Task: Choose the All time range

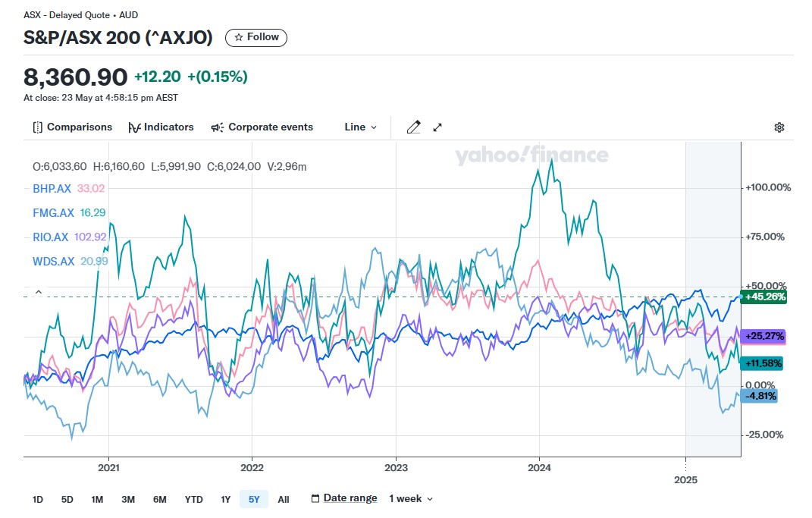Action: pyautogui.click(x=283, y=499)
